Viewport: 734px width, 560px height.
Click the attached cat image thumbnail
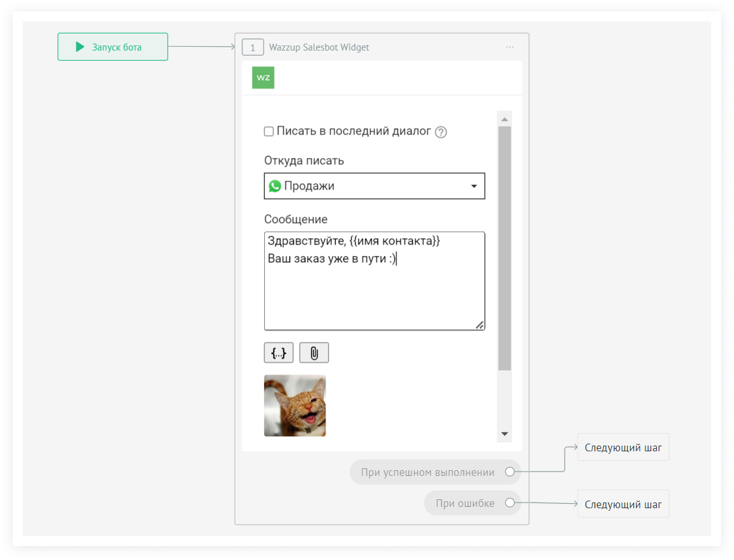(x=295, y=406)
